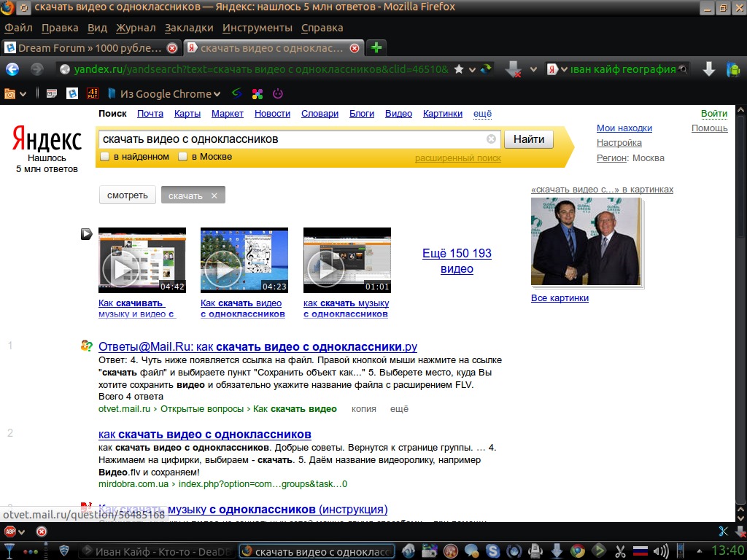This screenshot has height=560, width=747.
Task: Click the search magnifier in the search box
Action: (x=683, y=69)
